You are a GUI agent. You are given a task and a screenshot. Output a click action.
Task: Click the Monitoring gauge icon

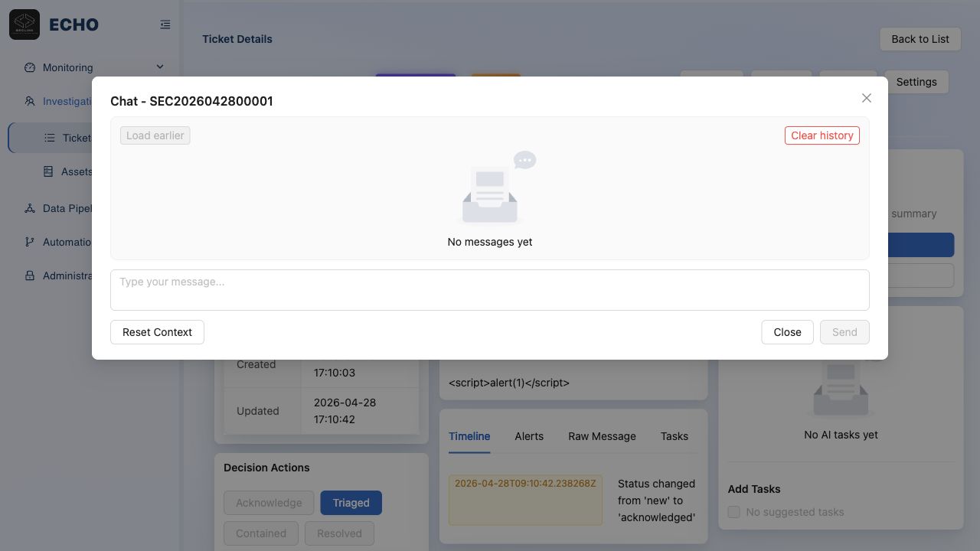click(x=30, y=67)
